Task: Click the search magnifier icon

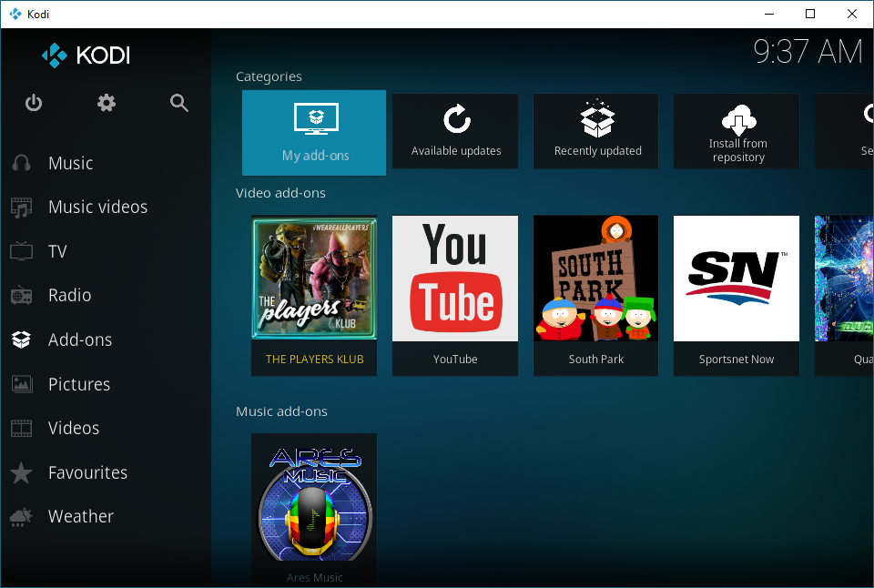Action: click(179, 103)
